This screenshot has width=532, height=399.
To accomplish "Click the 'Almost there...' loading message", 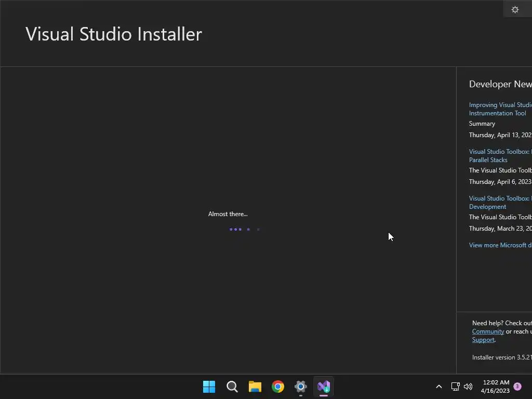I will click(228, 214).
